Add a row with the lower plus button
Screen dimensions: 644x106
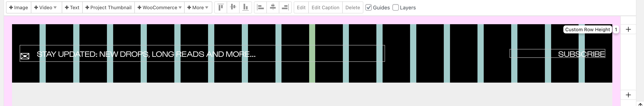628,95
